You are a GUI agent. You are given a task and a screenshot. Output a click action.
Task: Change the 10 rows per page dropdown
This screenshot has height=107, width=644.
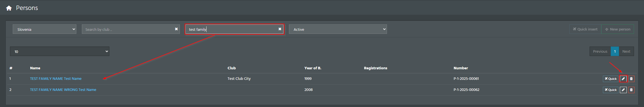point(60,51)
